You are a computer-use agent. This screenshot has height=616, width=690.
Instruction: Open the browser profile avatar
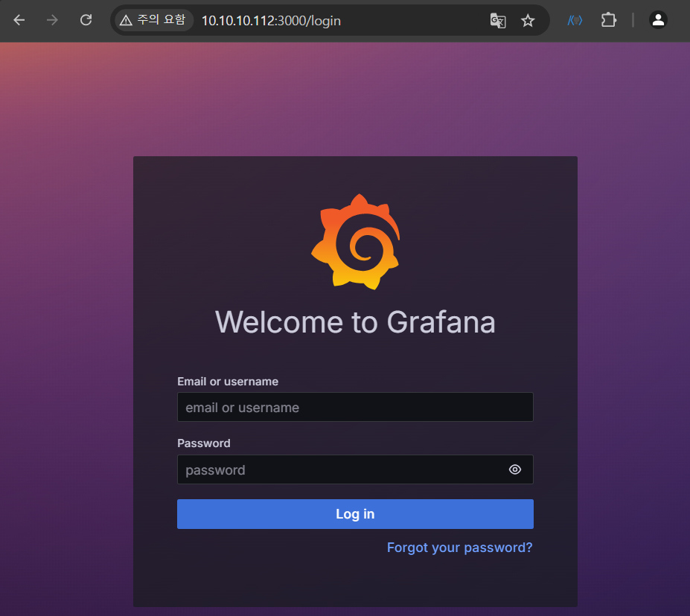pyautogui.click(x=658, y=20)
